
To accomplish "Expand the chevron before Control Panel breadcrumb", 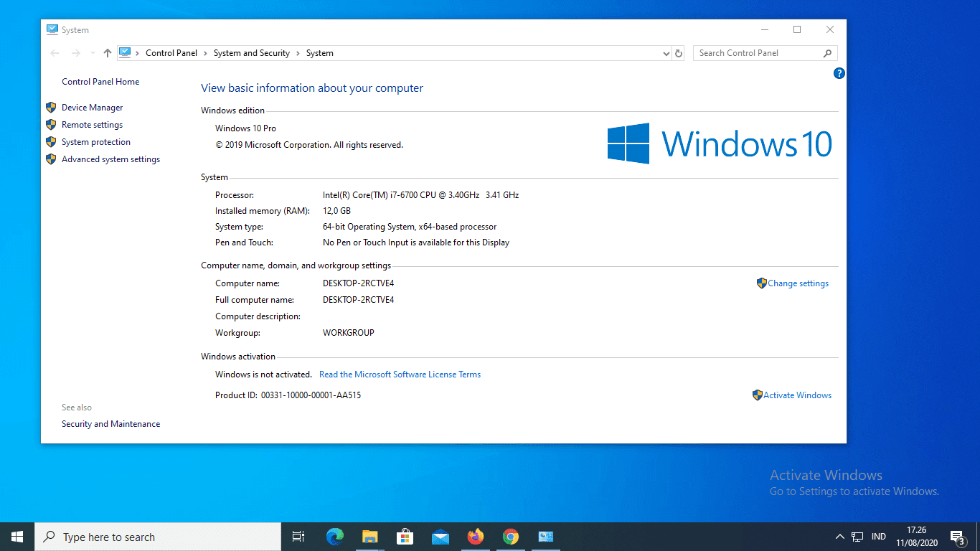I will [x=137, y=53].
